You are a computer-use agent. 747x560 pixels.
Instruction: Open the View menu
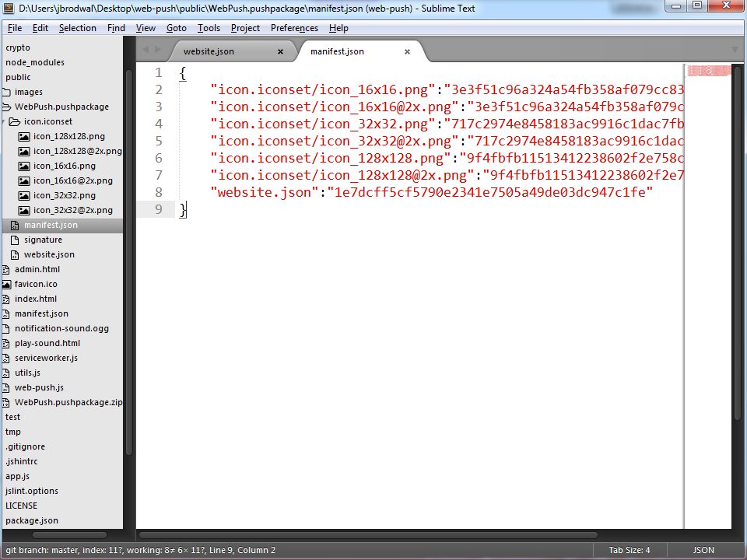pos(146,28)
